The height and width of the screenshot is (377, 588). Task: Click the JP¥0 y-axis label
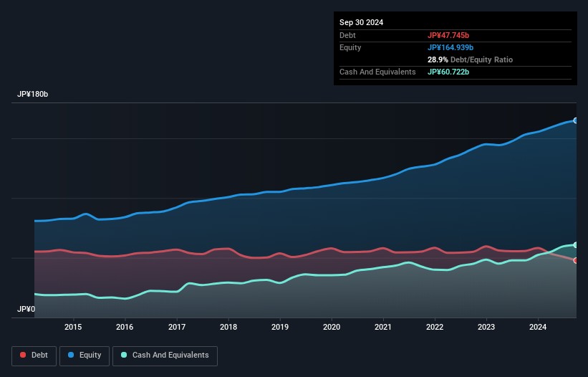tap(26, 310)
